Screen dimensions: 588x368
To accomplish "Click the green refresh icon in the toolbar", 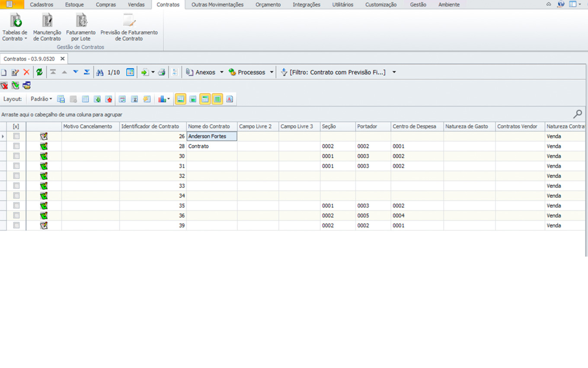I will coord(39,72).
